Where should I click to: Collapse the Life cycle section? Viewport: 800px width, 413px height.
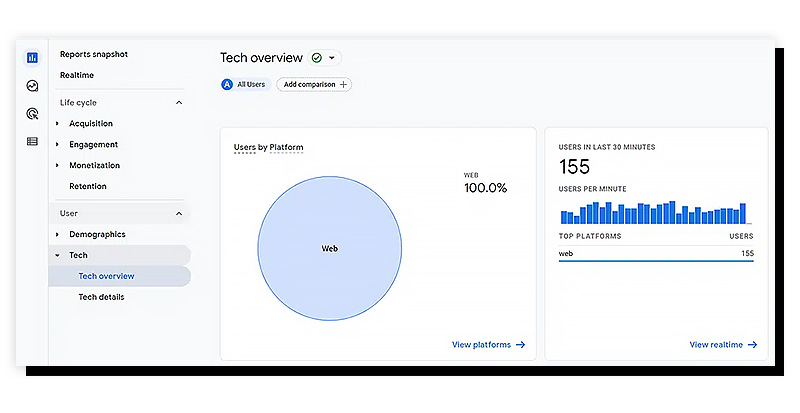[x=179, y=103]
